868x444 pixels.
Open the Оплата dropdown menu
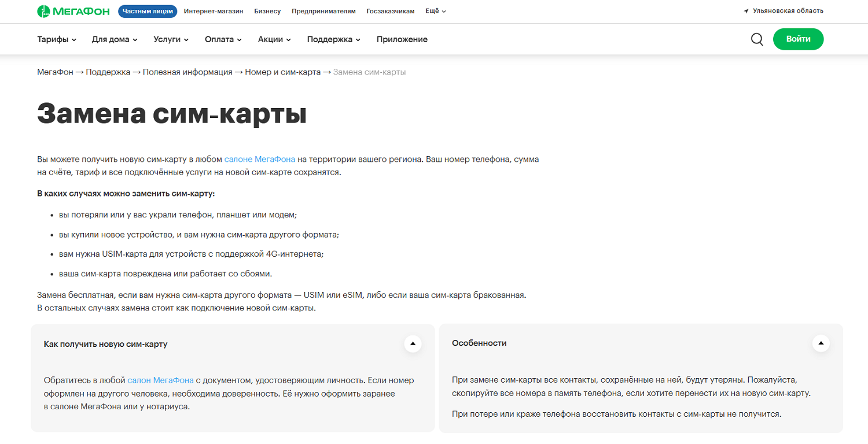223,39
